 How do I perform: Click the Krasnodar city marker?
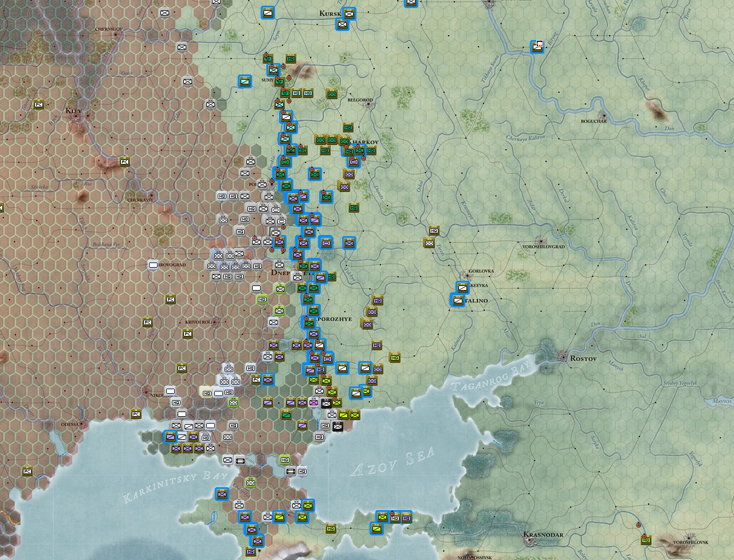coord(529,542)
